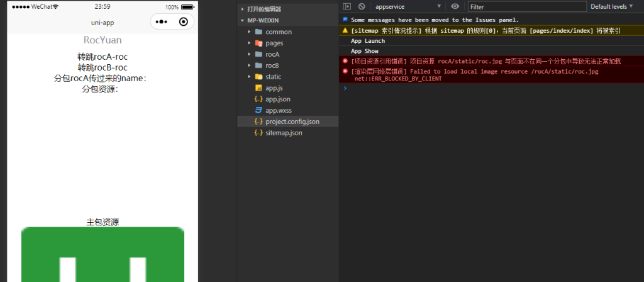Click the 分包rocA传过来的name label
This screenshot has width=644, height=282.
101,78
